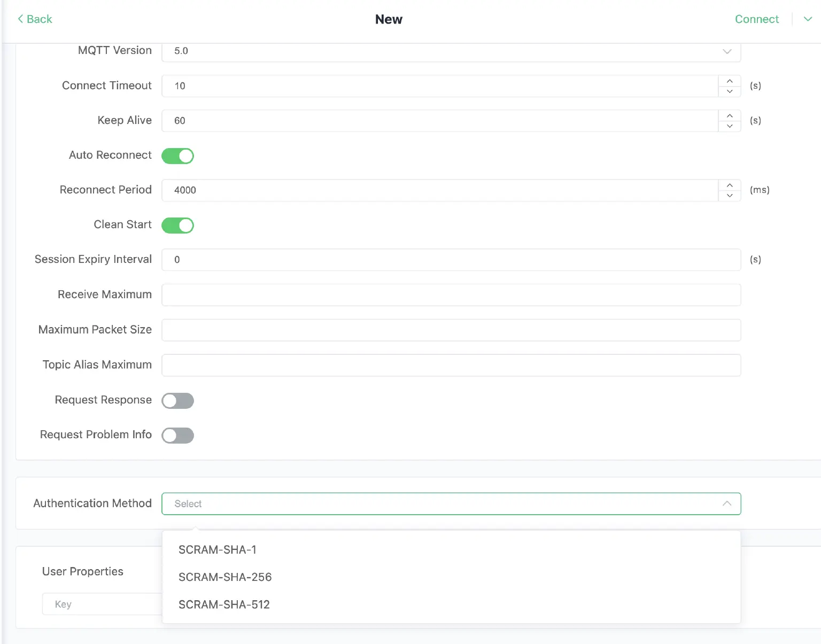The height and width of the screenshot is (644, 821).
Task: Enable the Request Response toggle
Action: point(177,401)
